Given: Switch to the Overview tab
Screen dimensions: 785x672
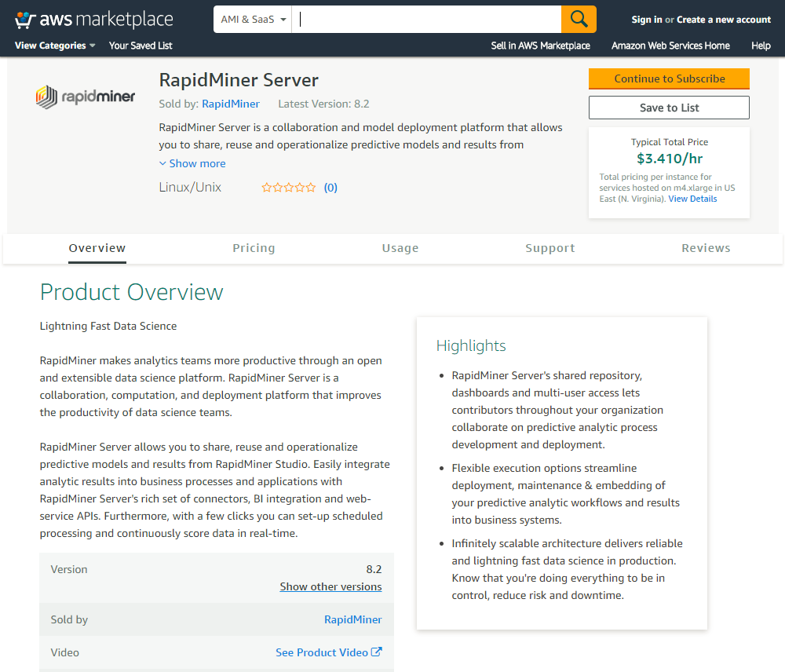Looking at the screenshot, I should (97, 248).
